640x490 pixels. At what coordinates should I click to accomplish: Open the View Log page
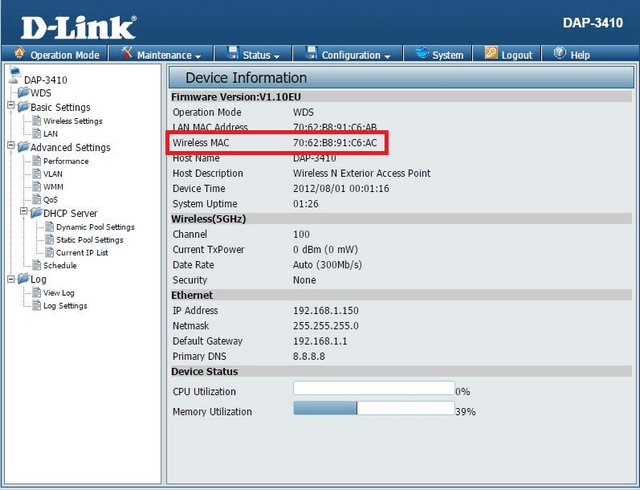pos(59,293)
